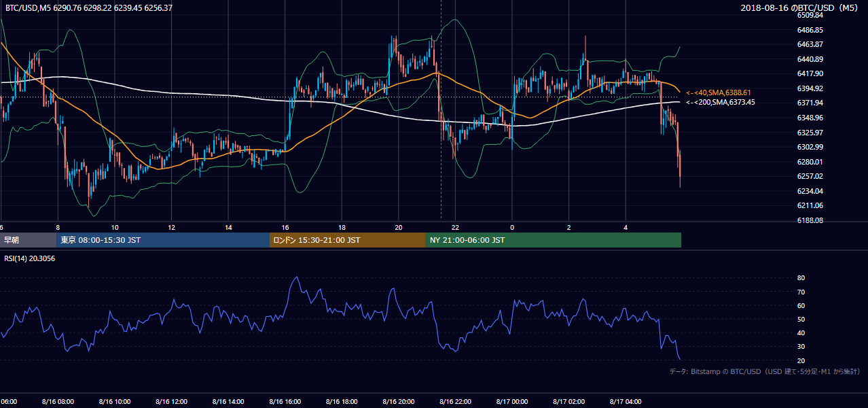Click the ロンドン 15:30-21:00 JST session bar

click(348, 240)
